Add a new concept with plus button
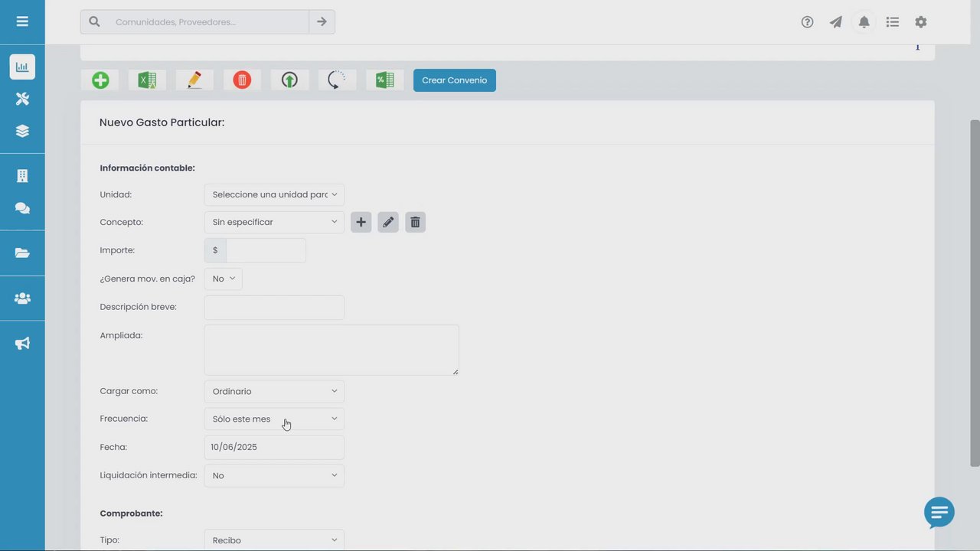980x551 pixels. click(361, 222)
